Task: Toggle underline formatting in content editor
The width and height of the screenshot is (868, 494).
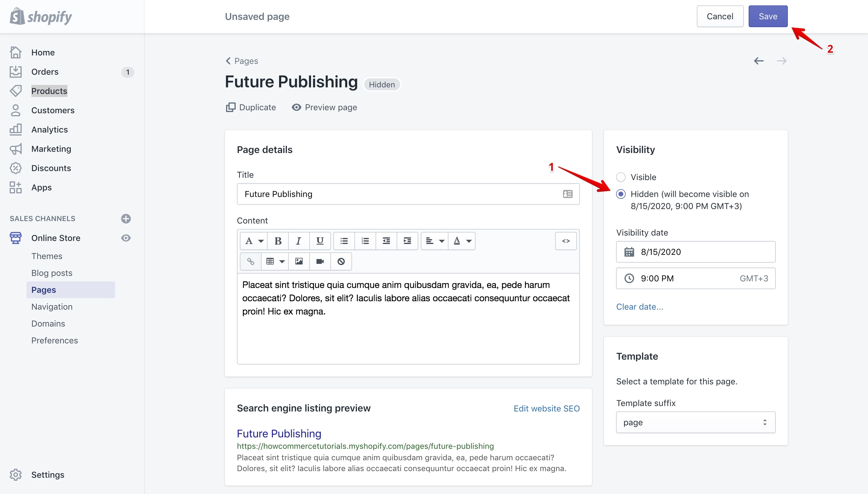Action: [320, 241]
